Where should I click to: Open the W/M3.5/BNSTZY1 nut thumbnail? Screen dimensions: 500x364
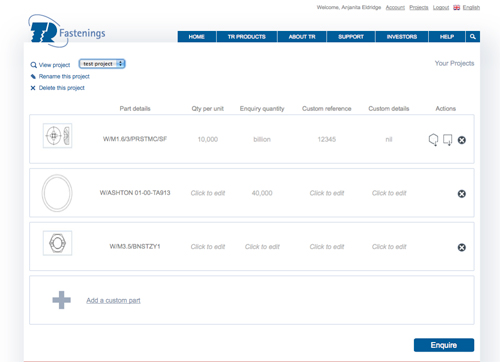[57, 243]
